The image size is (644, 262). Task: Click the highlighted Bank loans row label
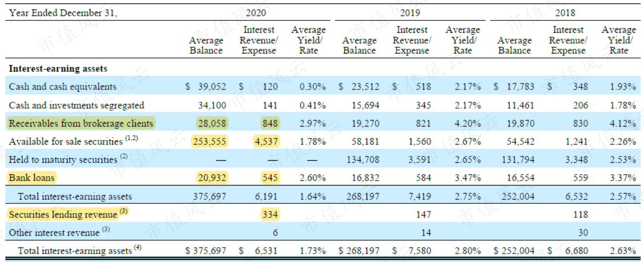[32, 178]
